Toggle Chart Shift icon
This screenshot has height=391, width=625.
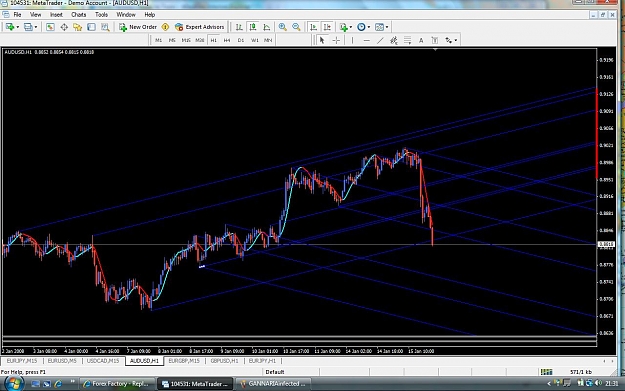coord(327,27)
